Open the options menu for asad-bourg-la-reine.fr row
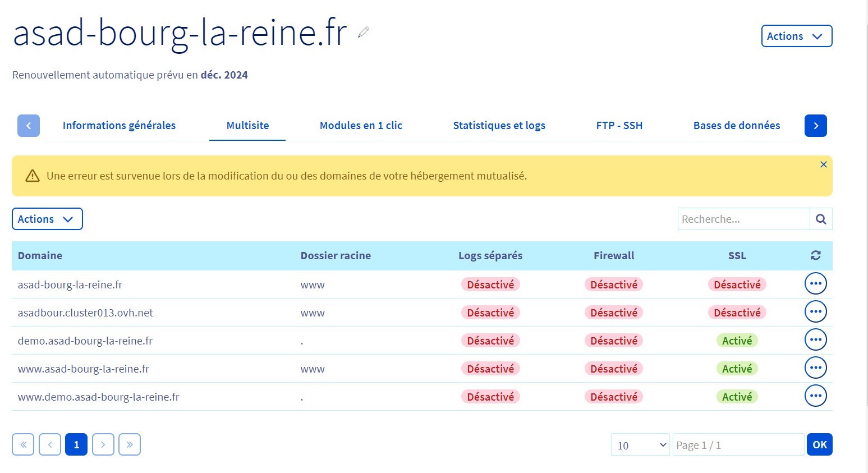 point(815,284)
